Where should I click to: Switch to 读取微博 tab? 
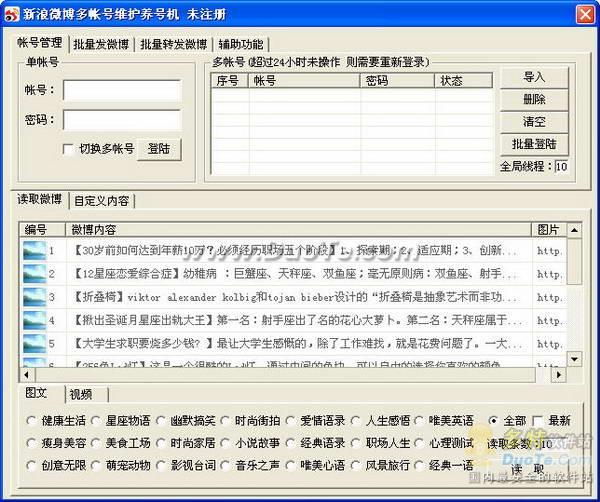pyautogui.click(x=40, y=199)
